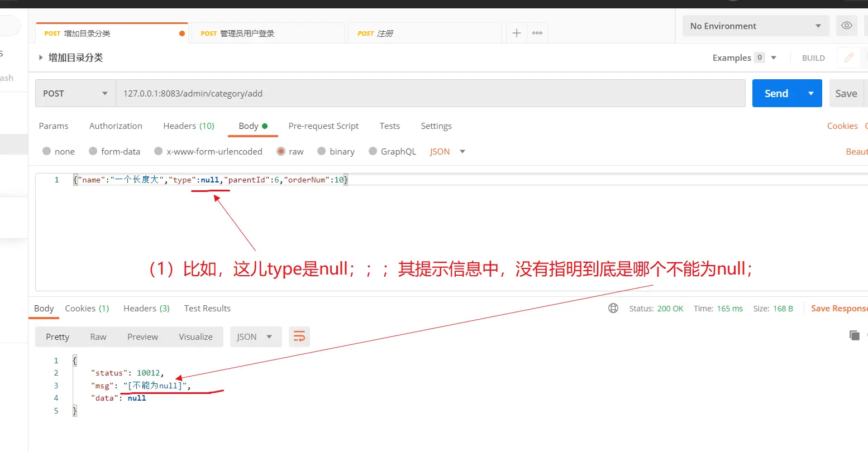Select the x-www-form-urlencoded body option

pyautogui.click(x=159, y=151)
